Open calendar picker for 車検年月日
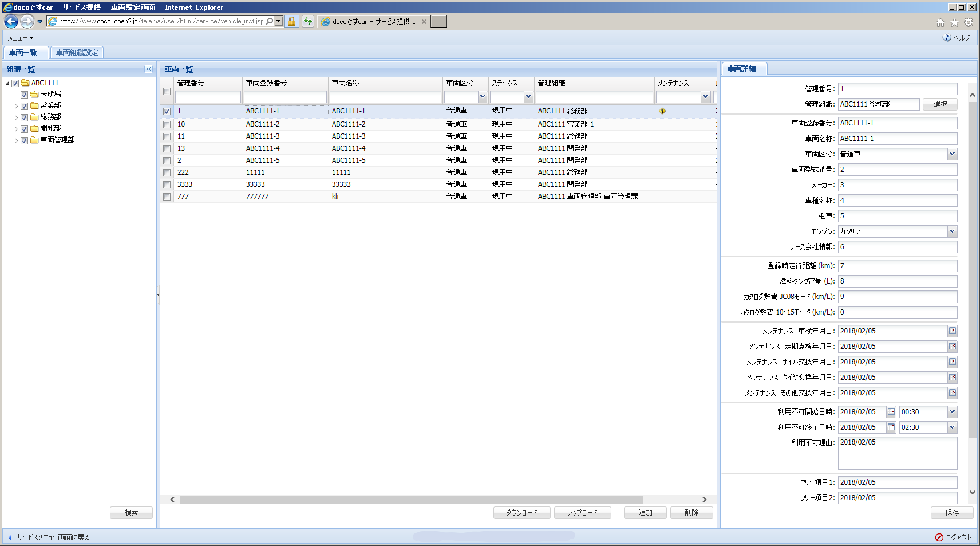The image size is (980, 546). point(952,331)
